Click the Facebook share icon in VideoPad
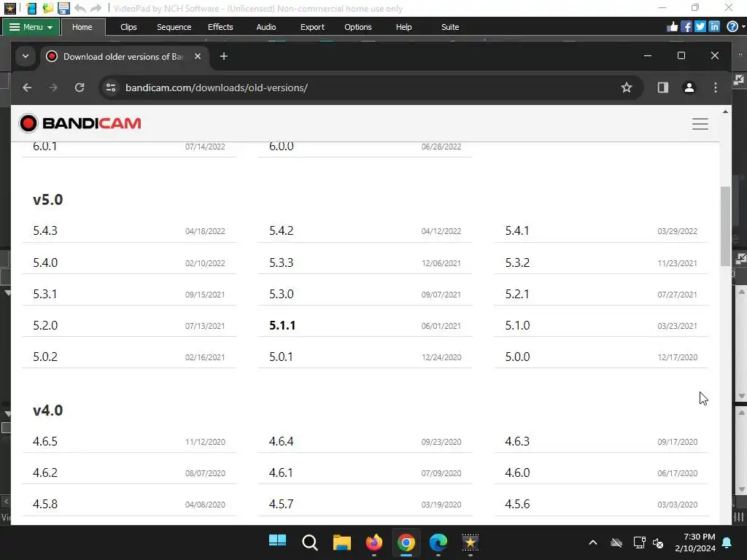This screenshot has height=560, width=747. [686, 27]
